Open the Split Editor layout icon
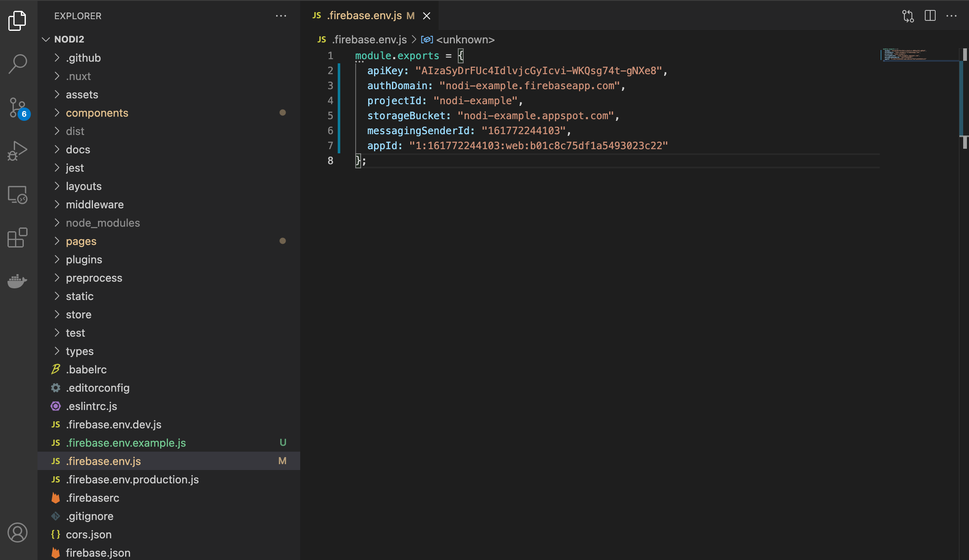This screenshot has height=560, width=969. coord(930,15)
